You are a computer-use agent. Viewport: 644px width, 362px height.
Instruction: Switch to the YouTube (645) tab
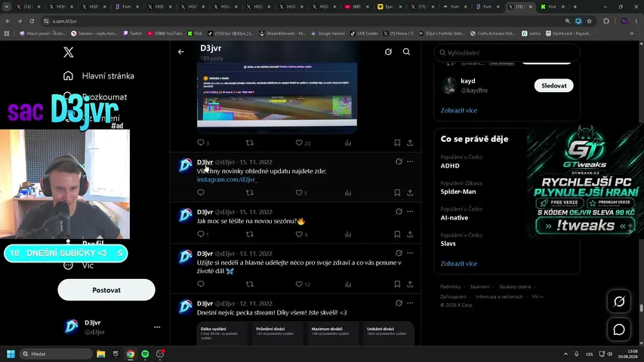pyautogui.click(x=357, y=7)
